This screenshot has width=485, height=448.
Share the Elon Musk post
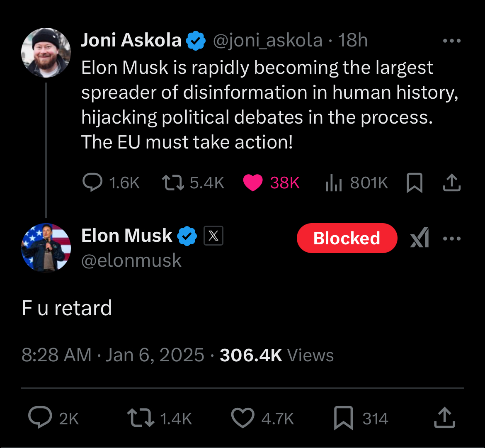444,418
